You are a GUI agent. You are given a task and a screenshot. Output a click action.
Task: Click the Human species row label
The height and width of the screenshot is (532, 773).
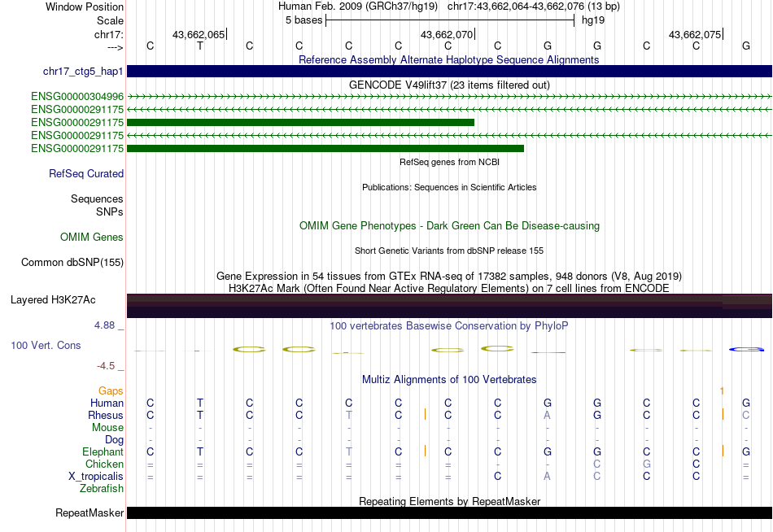pos(107,403)
